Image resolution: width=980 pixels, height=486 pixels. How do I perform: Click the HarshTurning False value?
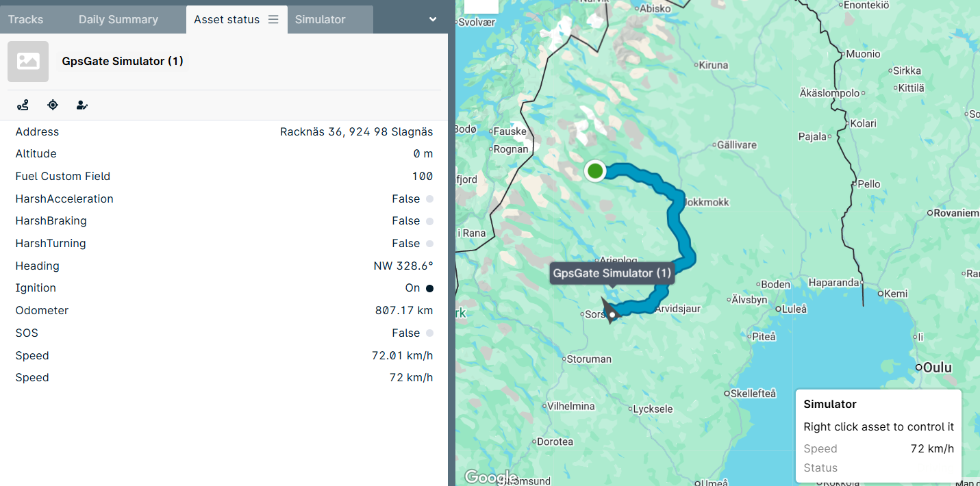point(406,244)
